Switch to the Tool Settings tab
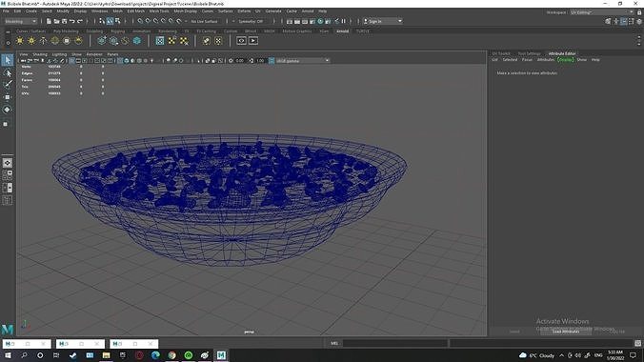 pos(529,53)
